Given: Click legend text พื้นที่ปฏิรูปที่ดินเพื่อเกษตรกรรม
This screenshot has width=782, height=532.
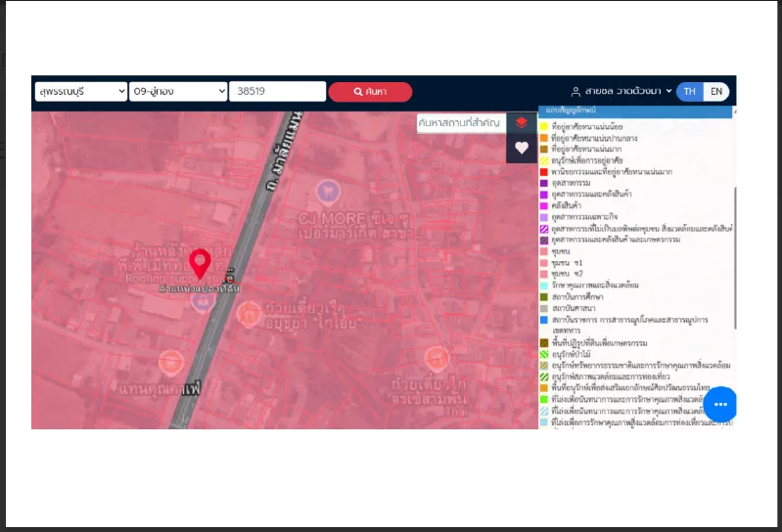Looking at the screenshot, I should click(x=599, y=343).
